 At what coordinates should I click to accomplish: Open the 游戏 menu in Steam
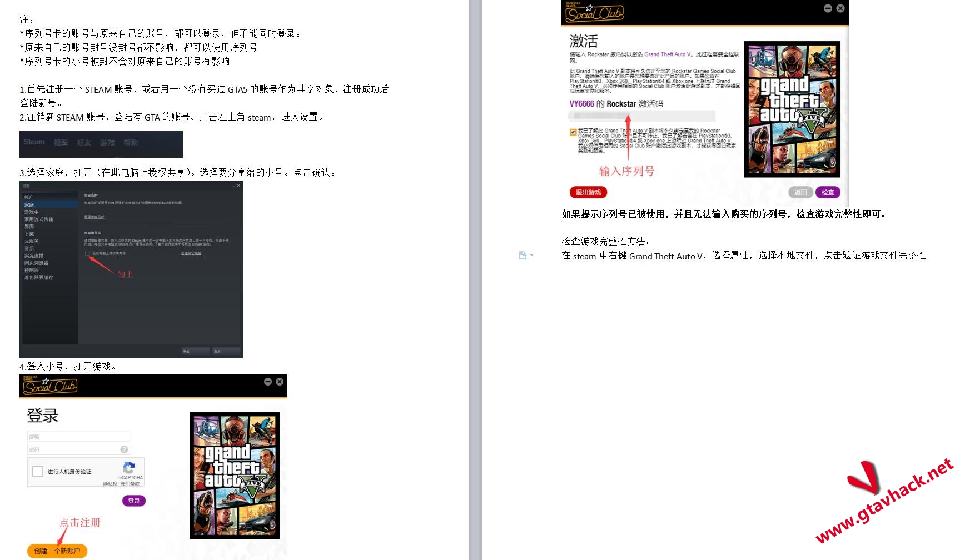[x=107, y=142]
